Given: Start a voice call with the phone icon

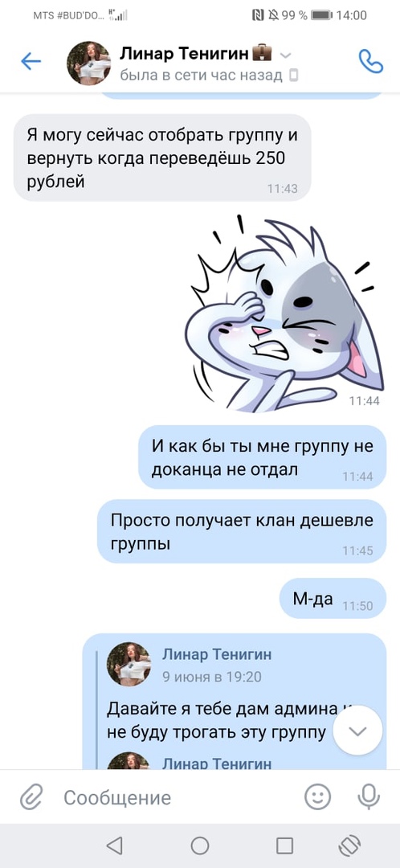Looking at the screenshot, I should pos(370,61).
